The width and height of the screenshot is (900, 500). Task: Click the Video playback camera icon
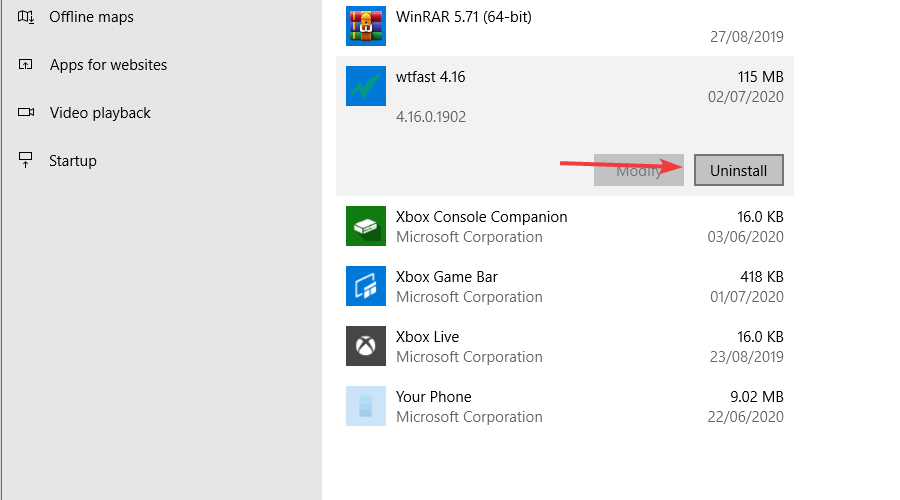tap(26, 112)
